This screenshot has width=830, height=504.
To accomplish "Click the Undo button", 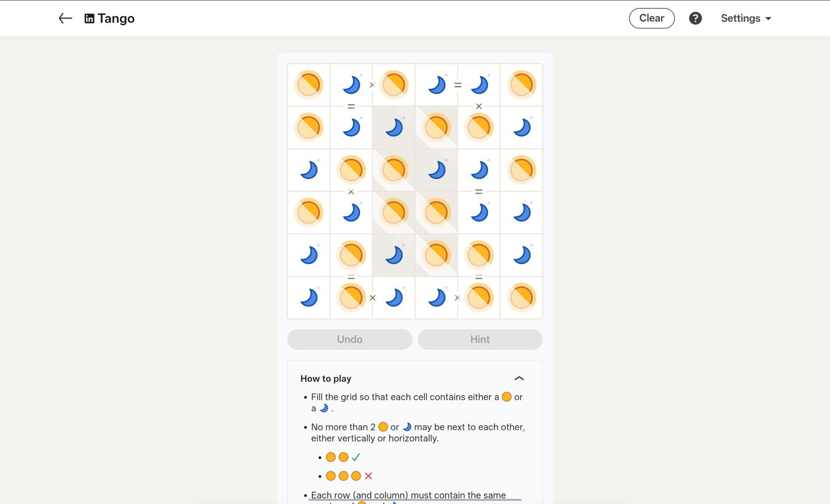I will tap(350, 339).
